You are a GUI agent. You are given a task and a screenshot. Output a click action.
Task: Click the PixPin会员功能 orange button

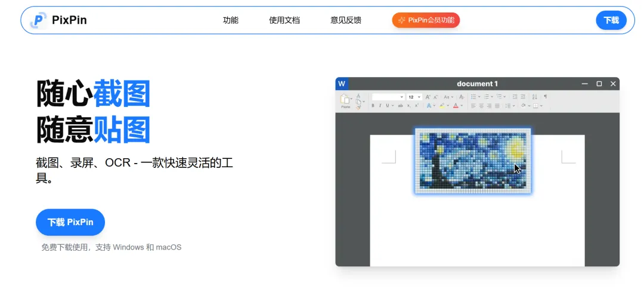(x=426, y=20)
